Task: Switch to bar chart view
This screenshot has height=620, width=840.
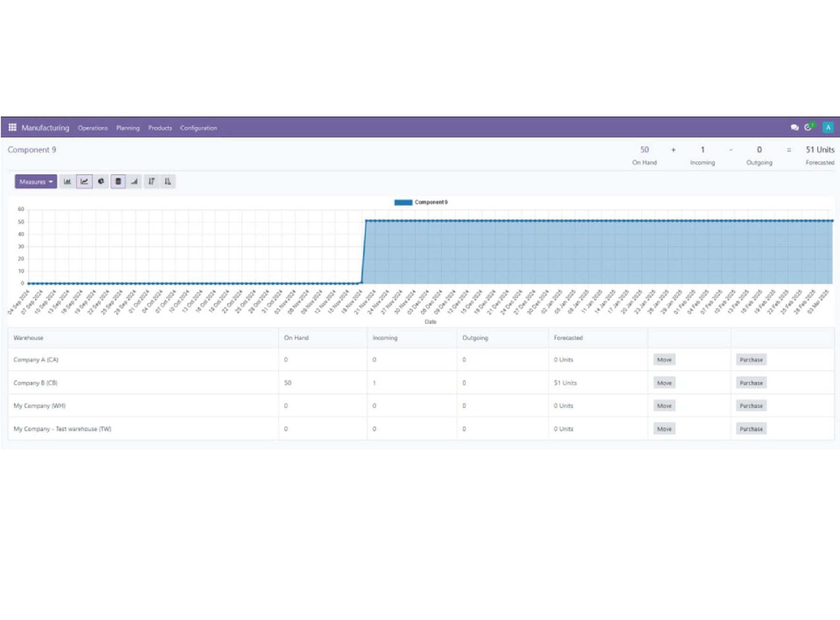Action: tap(67, 182)
